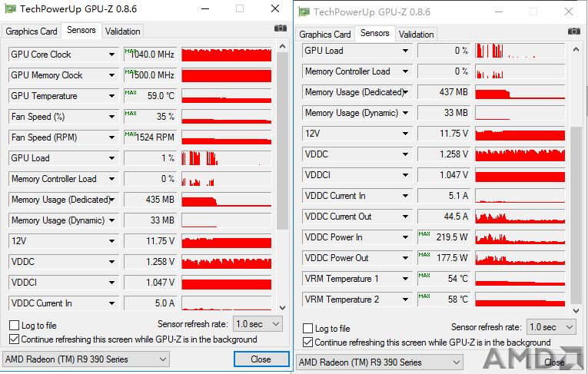Click the VDDC Power In graph
This screenshot has height=374, width=588.
click(520, 237)
